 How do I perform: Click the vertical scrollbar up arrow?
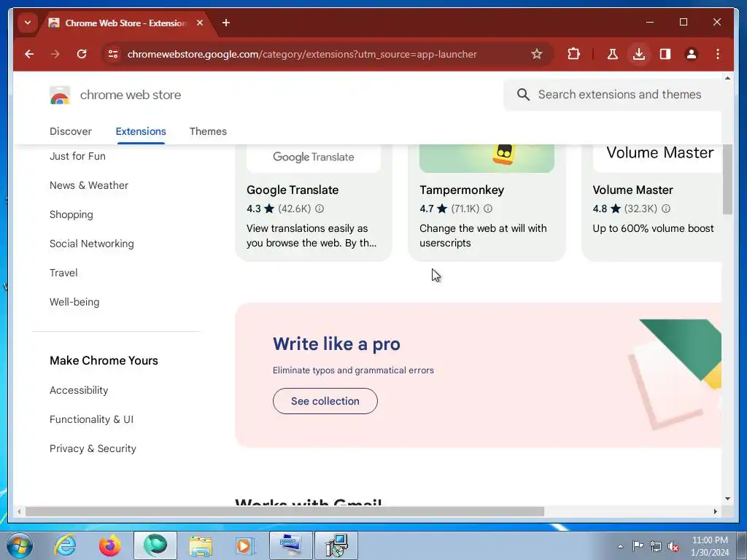tap(727, 77)
